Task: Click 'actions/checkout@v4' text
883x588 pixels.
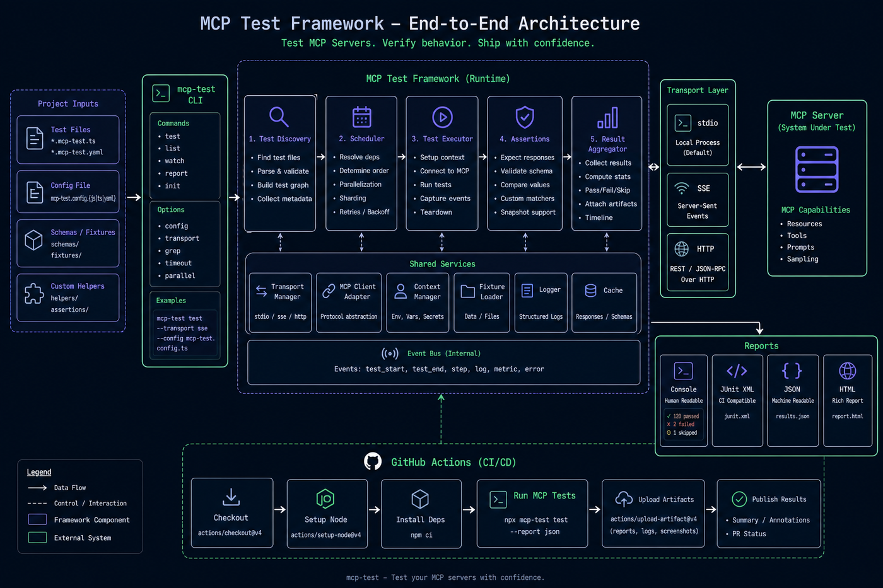Action: click(230, 533)
